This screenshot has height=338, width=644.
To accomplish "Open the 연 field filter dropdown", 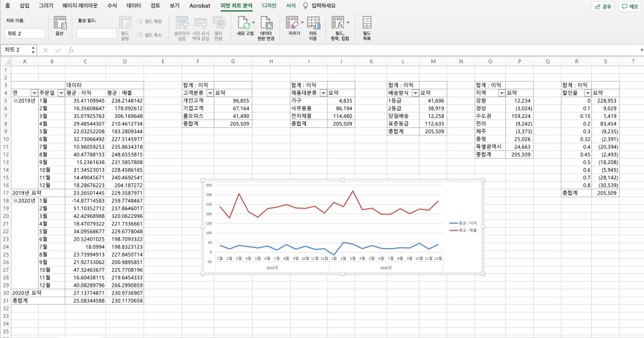I will point(34,93).
